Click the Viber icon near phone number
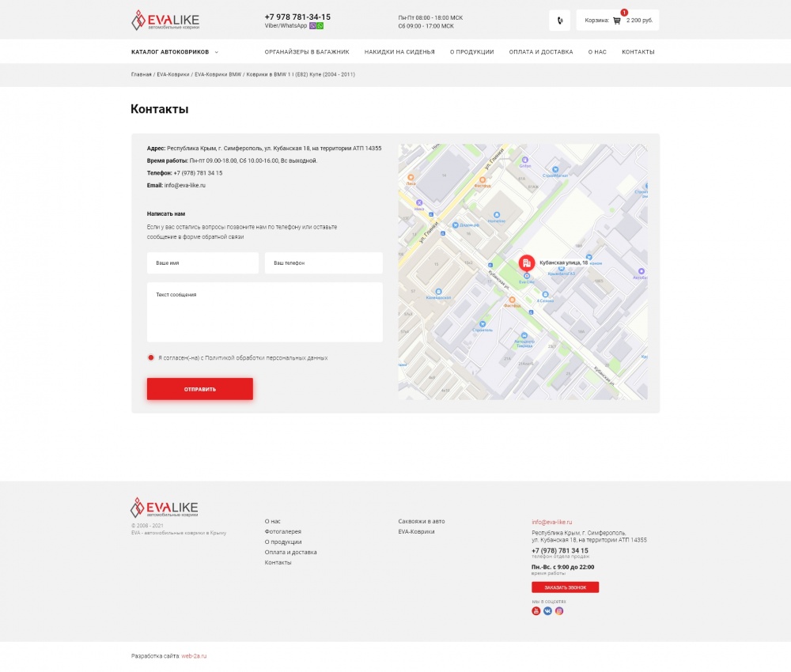This screenshot has height=672, width=791. (x=312, y=26)
